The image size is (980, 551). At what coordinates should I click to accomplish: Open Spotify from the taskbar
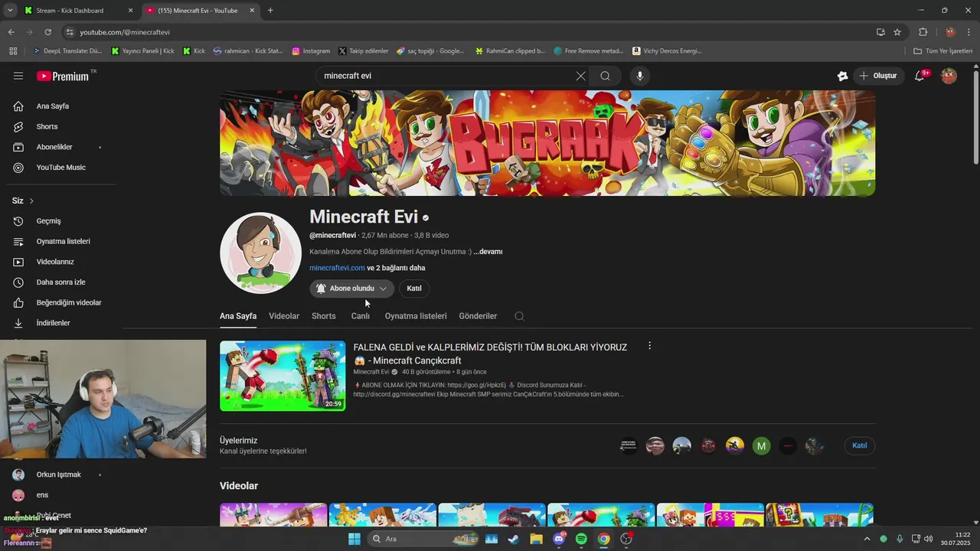[581, 539]
